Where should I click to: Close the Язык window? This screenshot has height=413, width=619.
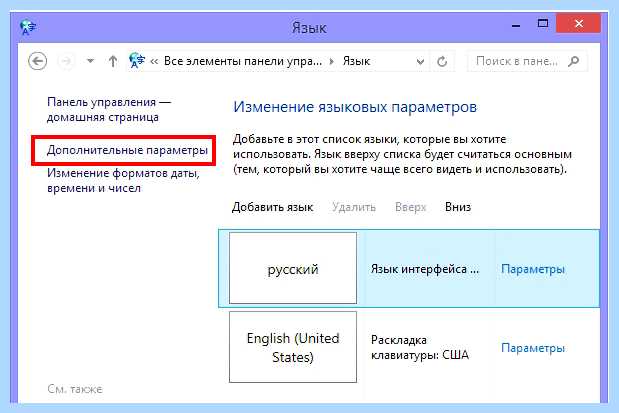(578, 24)
